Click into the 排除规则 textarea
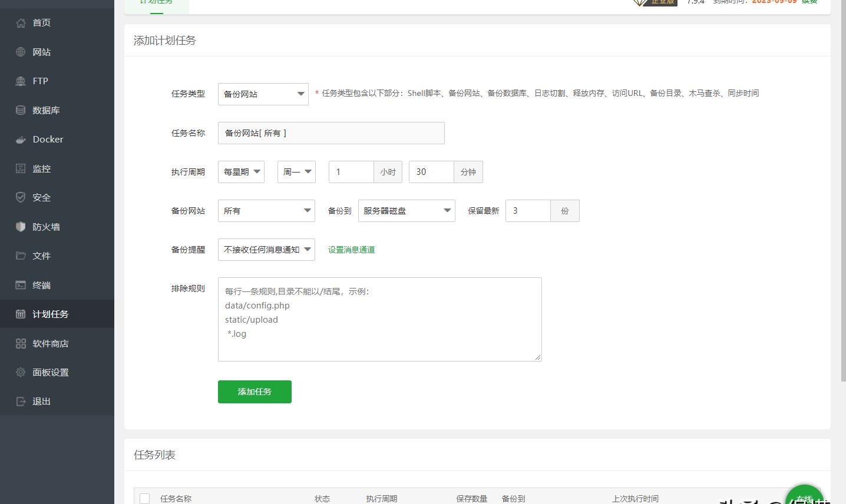 tap(379, 319)
